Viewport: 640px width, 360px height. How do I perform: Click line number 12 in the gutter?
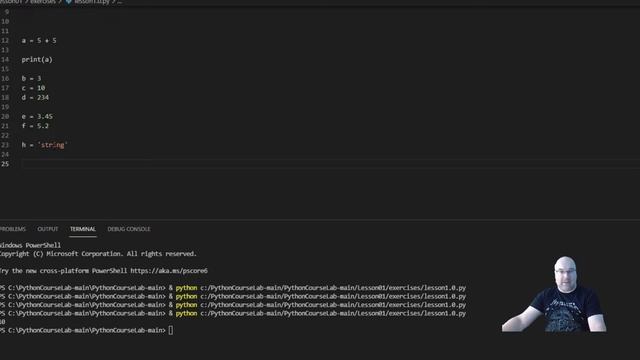tap(5, 40)
